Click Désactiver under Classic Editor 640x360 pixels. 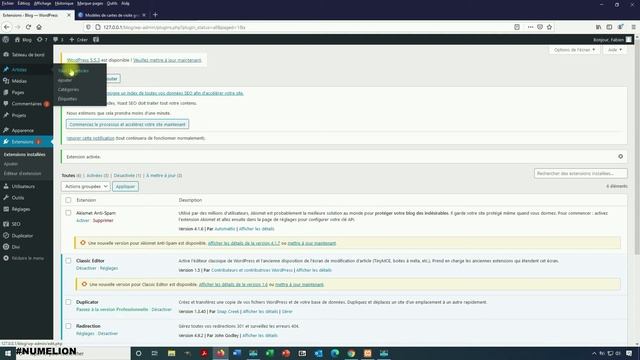[x=86, y=268]
